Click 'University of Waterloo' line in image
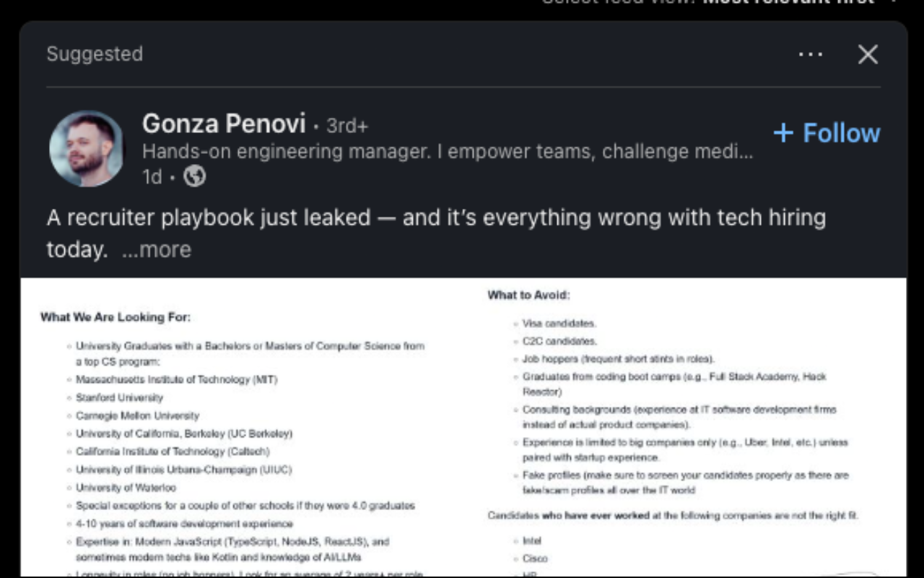924x578 pixels. (x=126, y=488)
